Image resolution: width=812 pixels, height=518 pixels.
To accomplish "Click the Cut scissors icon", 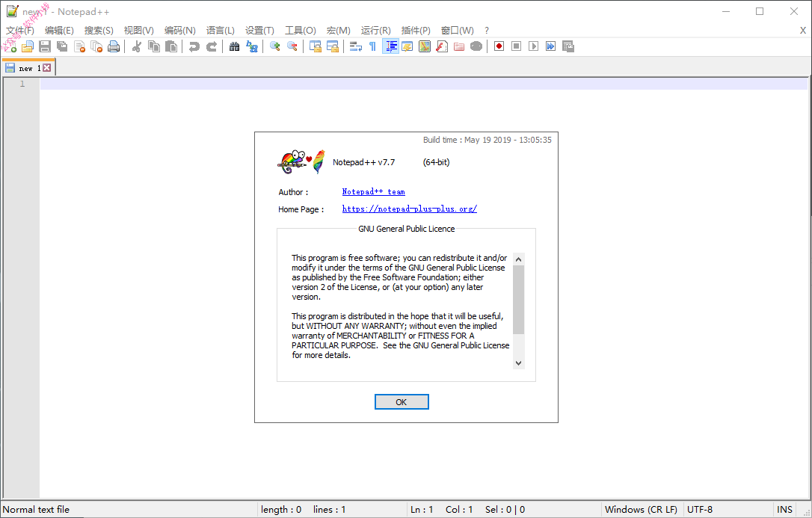I will tap(137, 46).
